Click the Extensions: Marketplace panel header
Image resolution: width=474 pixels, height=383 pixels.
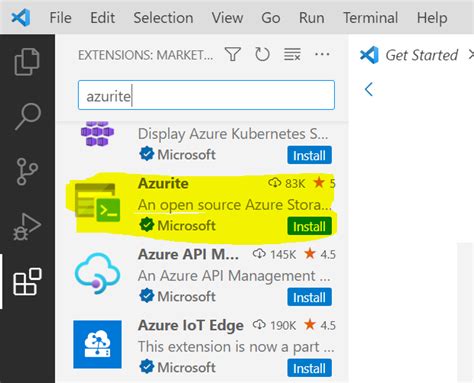click(145, 55)
